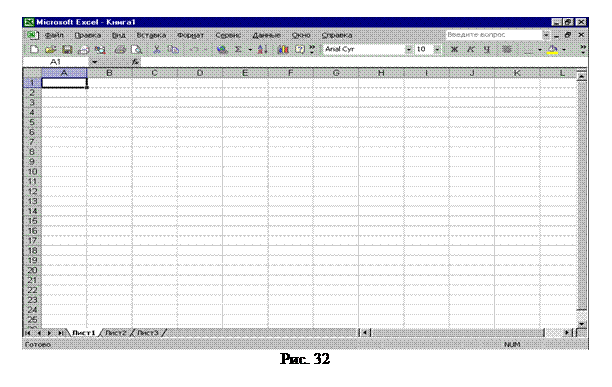The width and height of the screenshot is (612, 387).
Task: Open the Name Box dropdown next to A1
Action: tap(94, 62)
